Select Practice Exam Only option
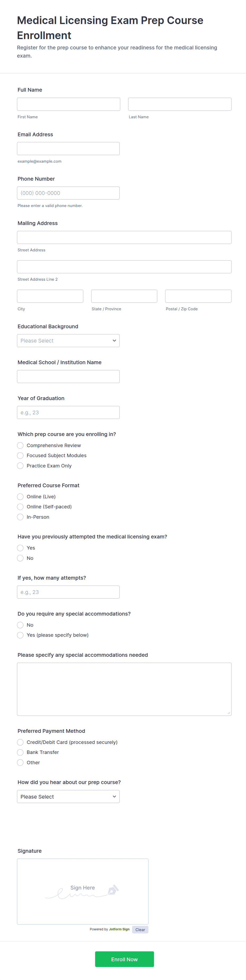Image resolution: width=246 pixels, height=980 pixels. pos(21,466)
